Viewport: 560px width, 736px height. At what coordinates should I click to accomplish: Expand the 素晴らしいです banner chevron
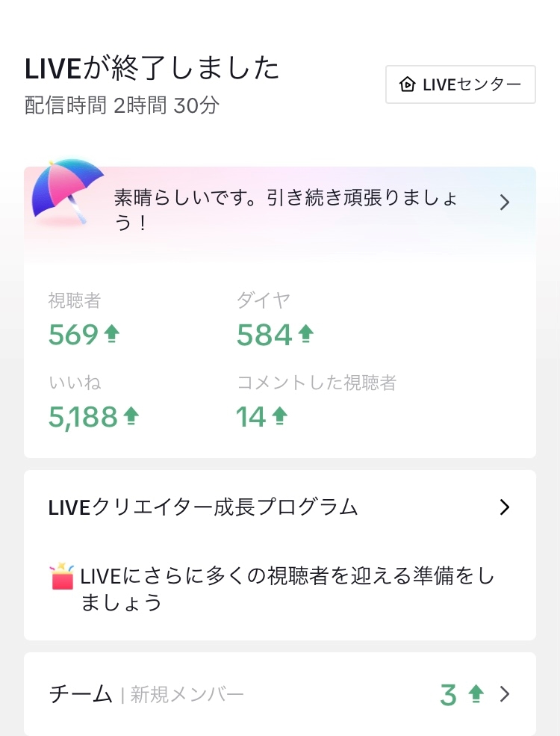(505, 202)
